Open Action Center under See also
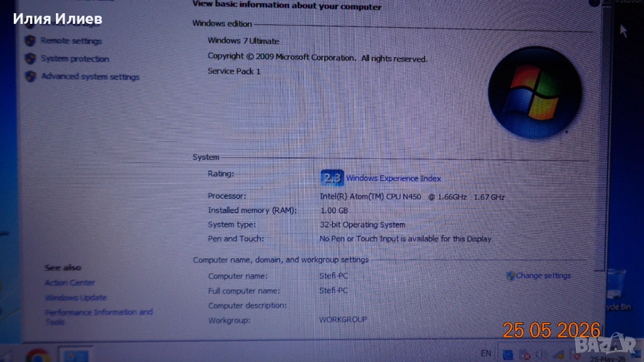 pyautogui.click(x=69, y=283)
